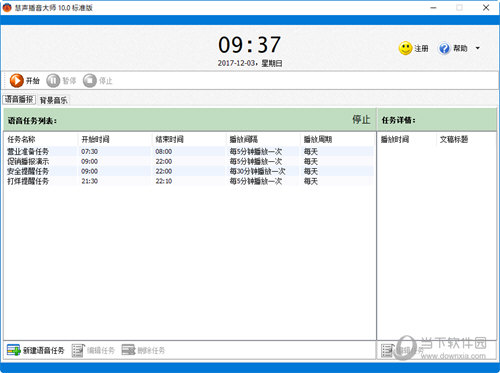
Task: Click the date text 2017-12-03
Action: point(236,63)
